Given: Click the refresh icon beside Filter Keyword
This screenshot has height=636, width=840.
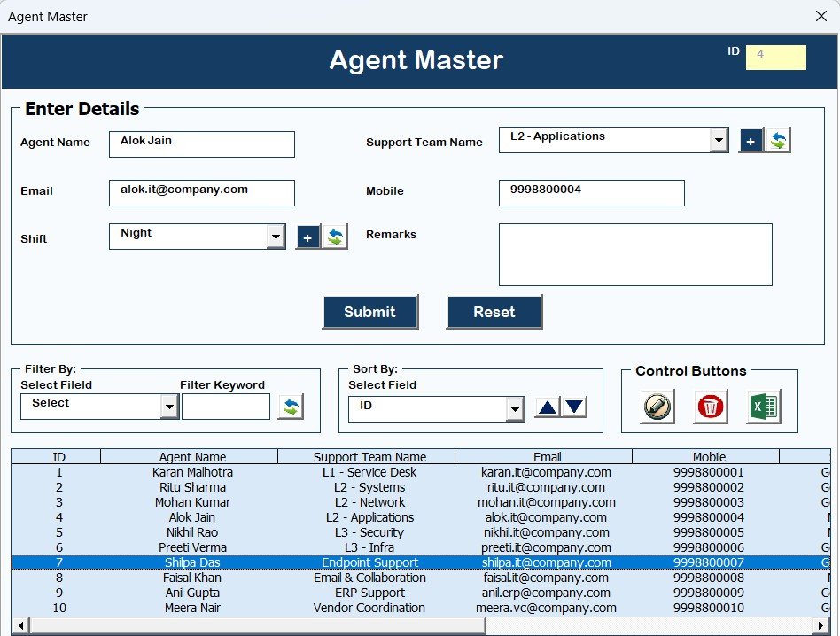Looking at the screenshot, I should tap(292, 406).
